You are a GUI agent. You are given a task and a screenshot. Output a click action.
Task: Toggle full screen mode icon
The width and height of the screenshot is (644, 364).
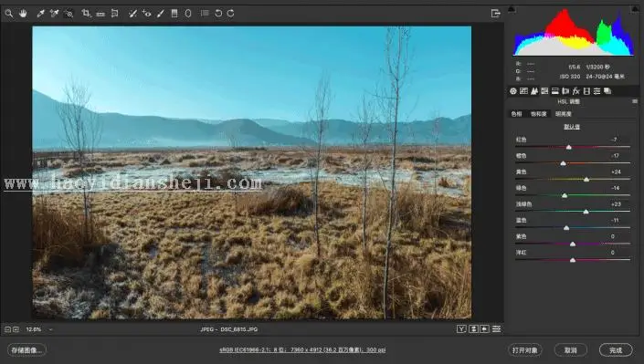496,14
